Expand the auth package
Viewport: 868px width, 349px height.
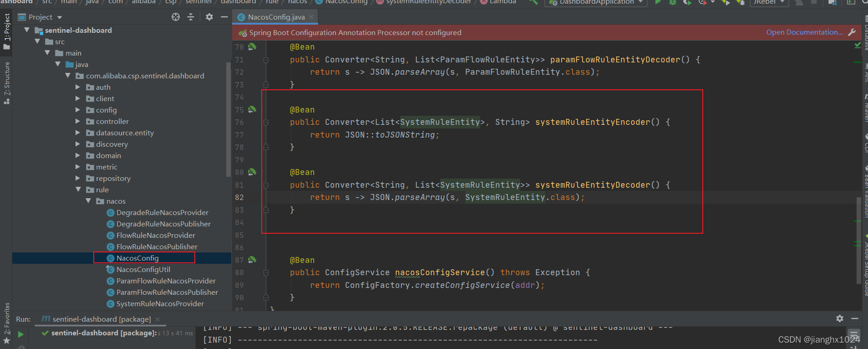[x=78, y=87]
